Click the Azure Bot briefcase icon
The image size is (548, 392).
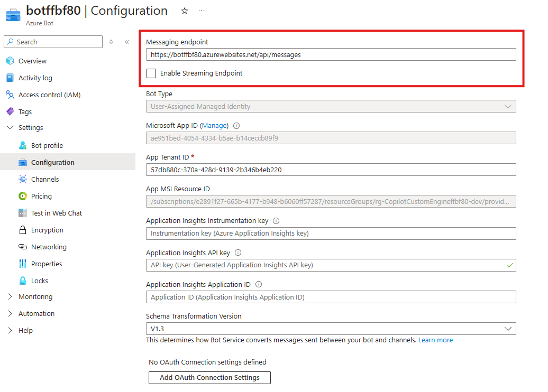point(13,15)
